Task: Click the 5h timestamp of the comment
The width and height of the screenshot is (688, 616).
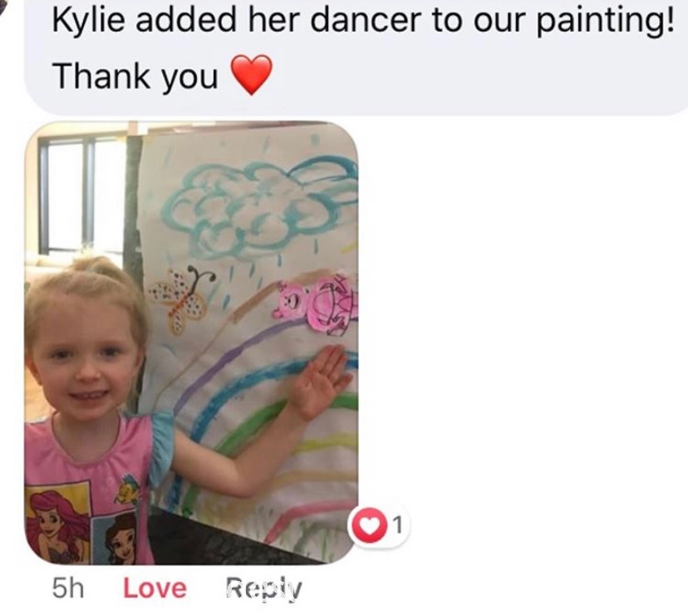Action: point(68,589)
